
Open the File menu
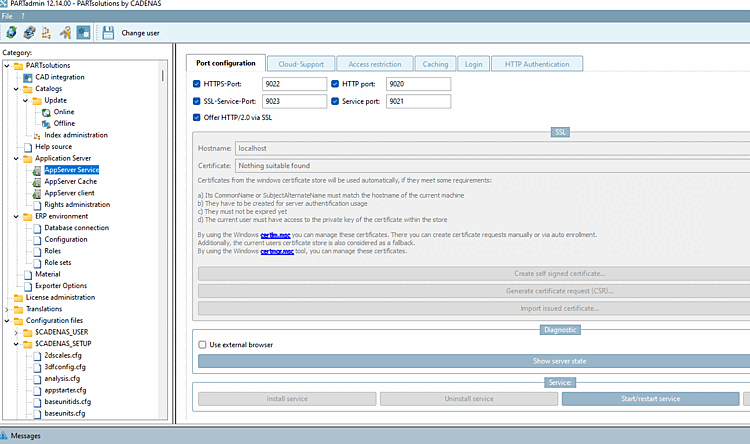pyautogui.click(x=7, y=16)
